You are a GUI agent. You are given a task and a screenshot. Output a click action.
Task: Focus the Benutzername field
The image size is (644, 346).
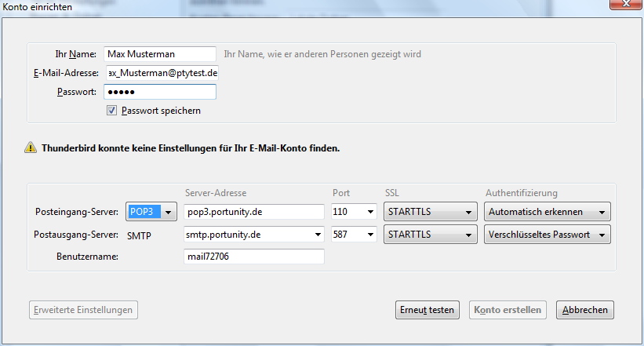[x=254, y=257]
